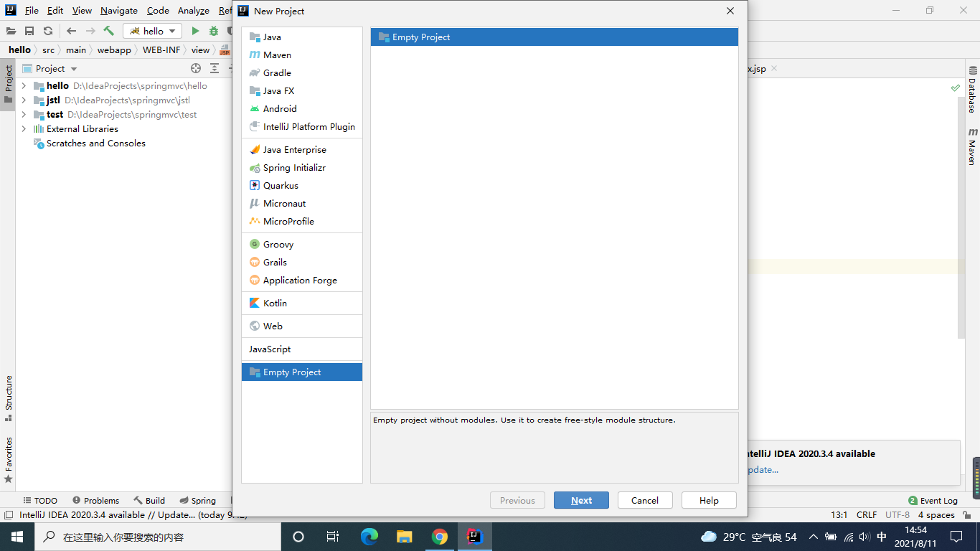The image size is (980, 551).
Task: Select JavaScript in project type list
Action: (x=302, y=349)
